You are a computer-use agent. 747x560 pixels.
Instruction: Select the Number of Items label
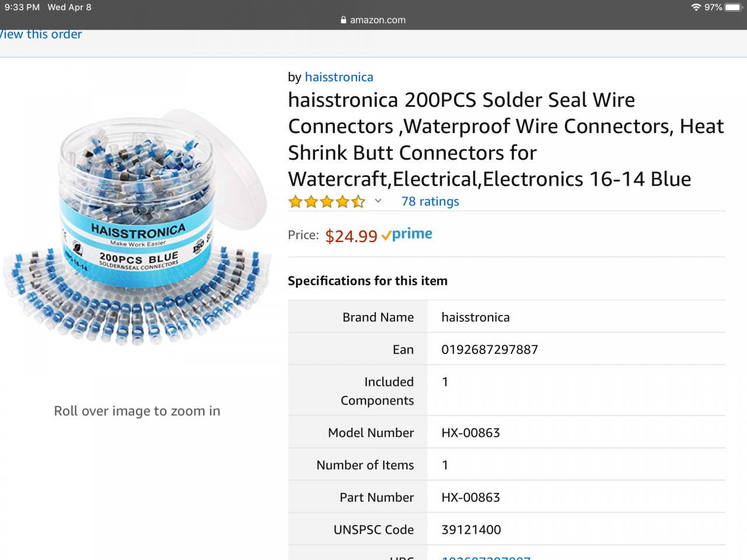pyautogui.click(x=365, y=465)
